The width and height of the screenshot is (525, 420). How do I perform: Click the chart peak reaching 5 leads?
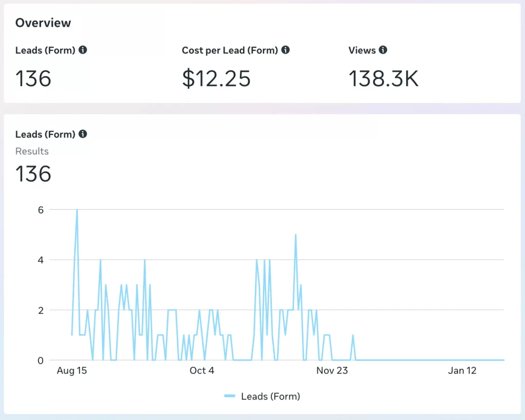point(295,235)
